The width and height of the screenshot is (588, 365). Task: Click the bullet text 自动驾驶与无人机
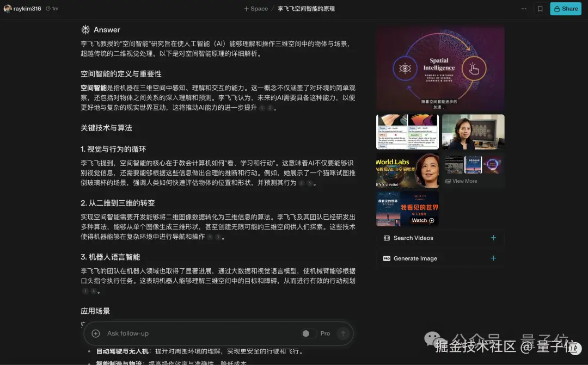[x=122, y=351]
